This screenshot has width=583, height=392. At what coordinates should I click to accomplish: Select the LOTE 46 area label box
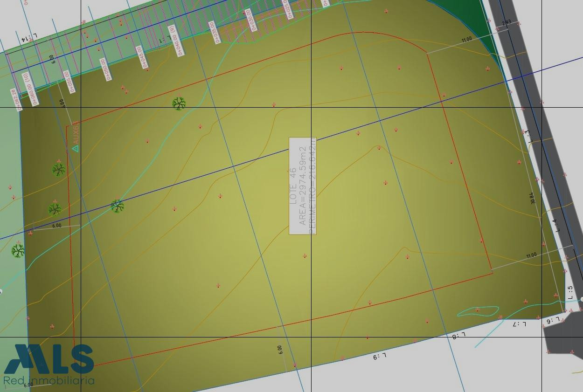point(302,186)
